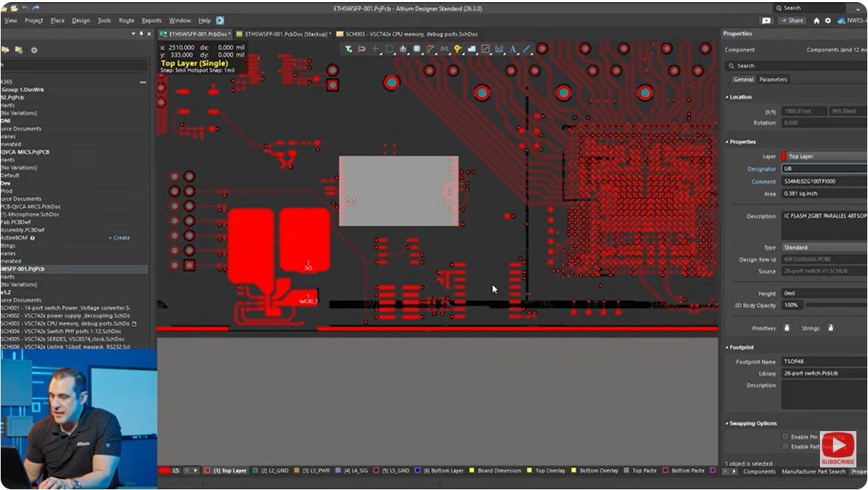Image resolution: width=868 pixels, height=490 pixels.
Task: Click the Designator field containing U8
Action: tap(824, 169)
